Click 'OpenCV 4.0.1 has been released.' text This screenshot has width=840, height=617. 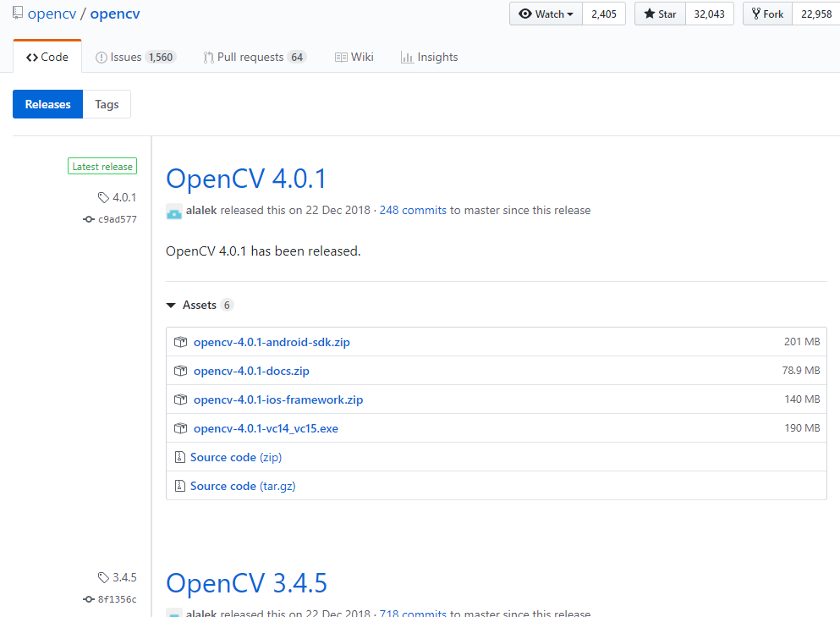263,251
